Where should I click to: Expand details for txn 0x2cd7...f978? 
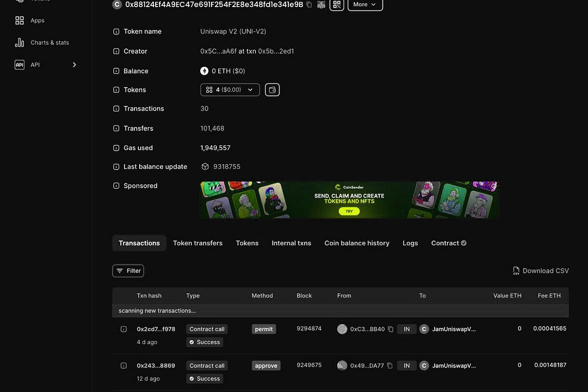tap(123, 329)
